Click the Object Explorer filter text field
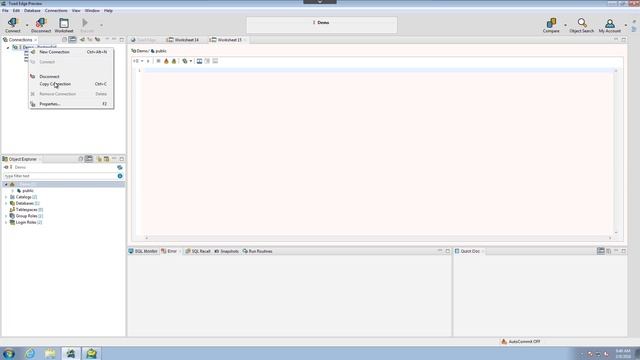Viewport: 640px width, 360px height. (x=60, y=176)
